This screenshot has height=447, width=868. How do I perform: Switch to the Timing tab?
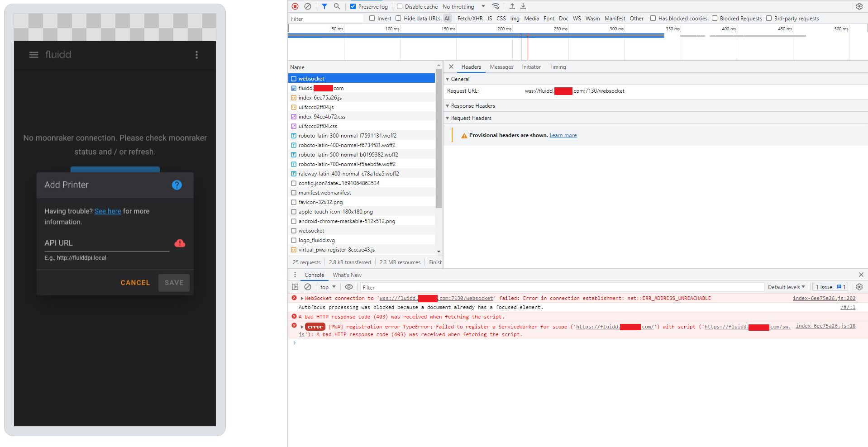557,67
